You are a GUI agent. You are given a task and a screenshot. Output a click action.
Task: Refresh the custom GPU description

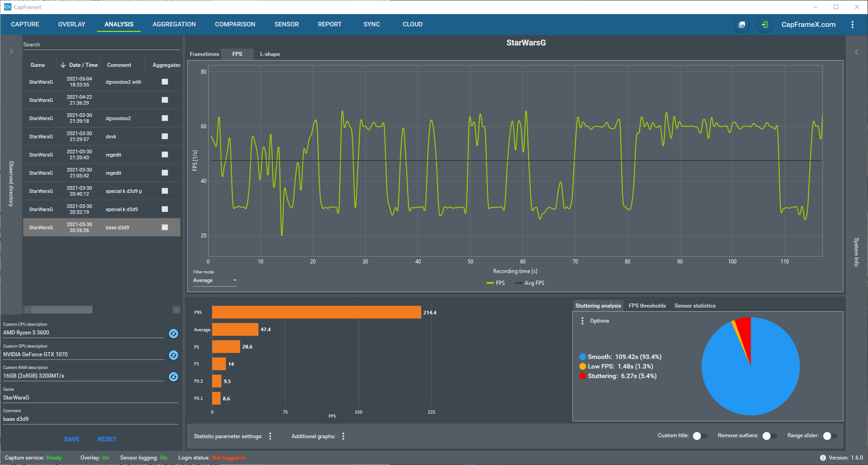174,355
